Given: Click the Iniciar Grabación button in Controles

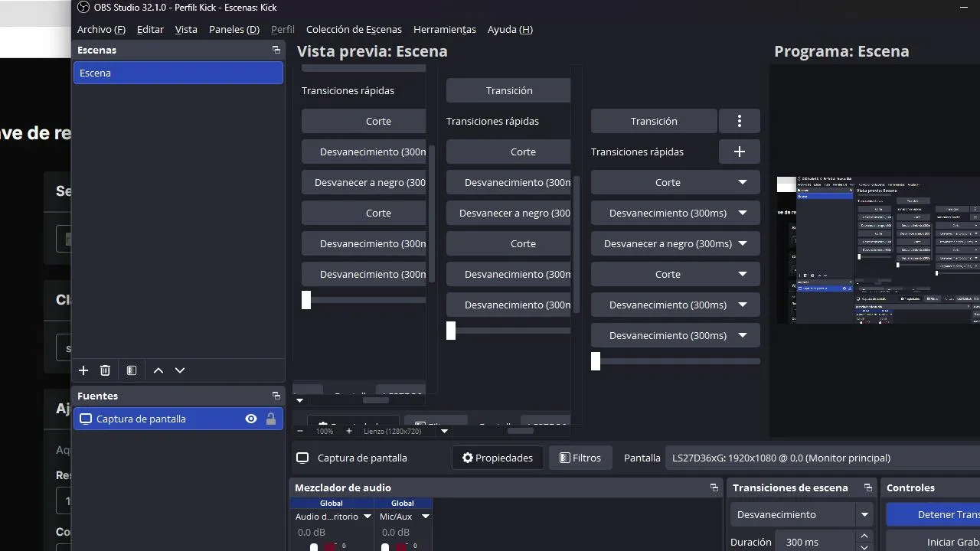Looking at the screenshot, I should (933, 542).
